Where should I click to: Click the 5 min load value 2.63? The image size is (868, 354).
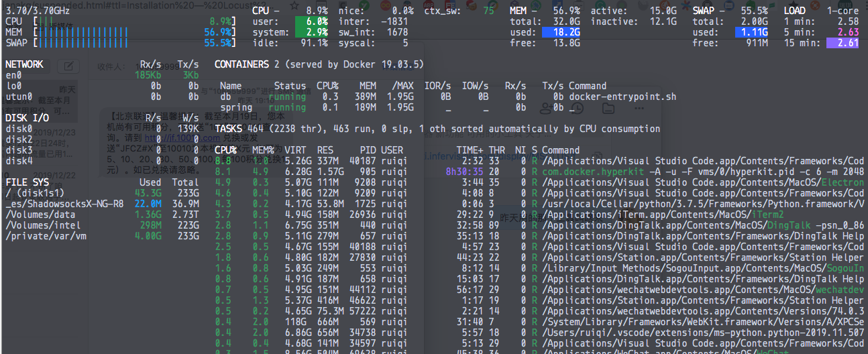[x=848, y=32]
